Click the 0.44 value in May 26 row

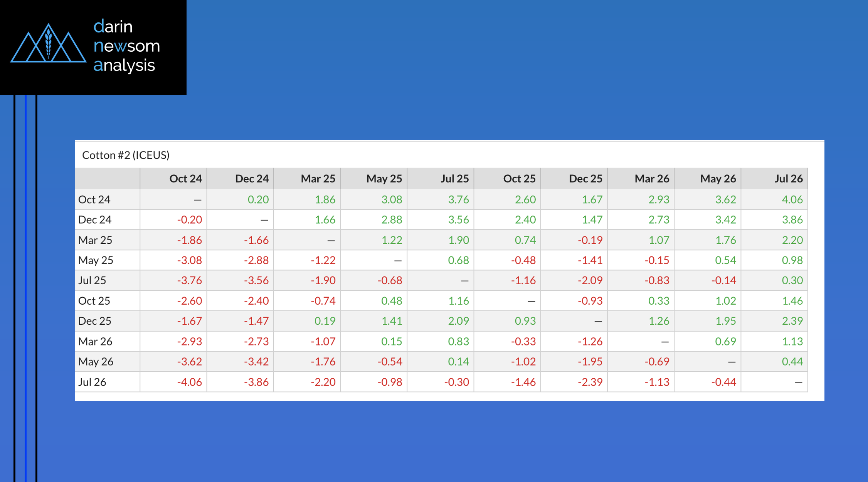click(x=792, y=361)
